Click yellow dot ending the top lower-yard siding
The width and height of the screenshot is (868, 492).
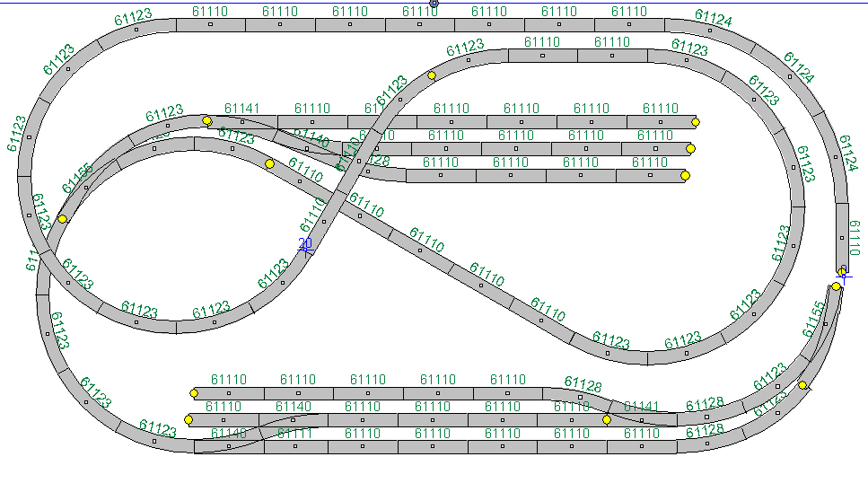pyautogui.click(x=194, y=393)
